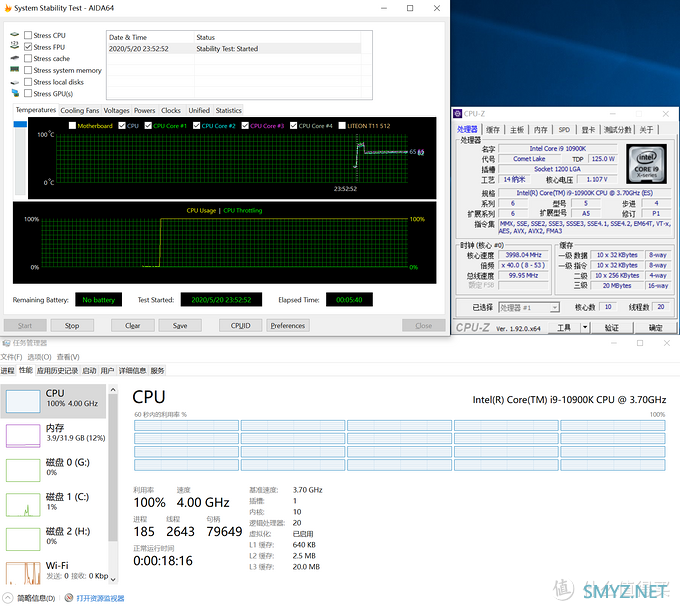Open the 主板 tab in CPU-Z

pos(517,130)
